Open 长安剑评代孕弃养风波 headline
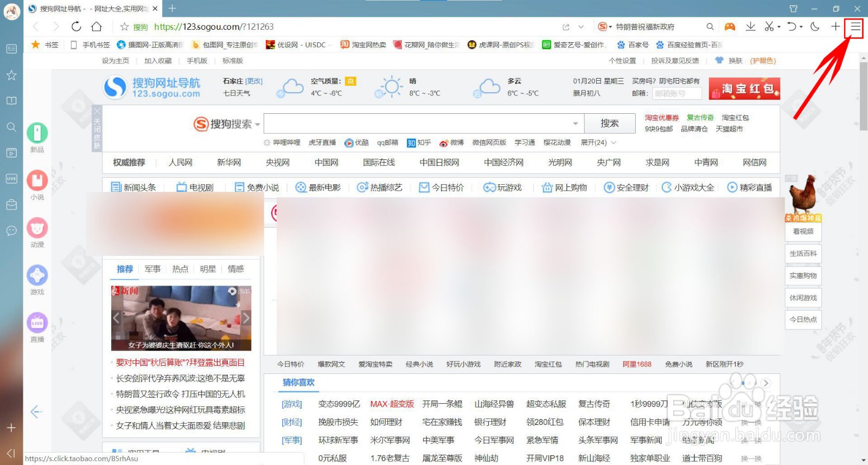 tap(180, 378)
